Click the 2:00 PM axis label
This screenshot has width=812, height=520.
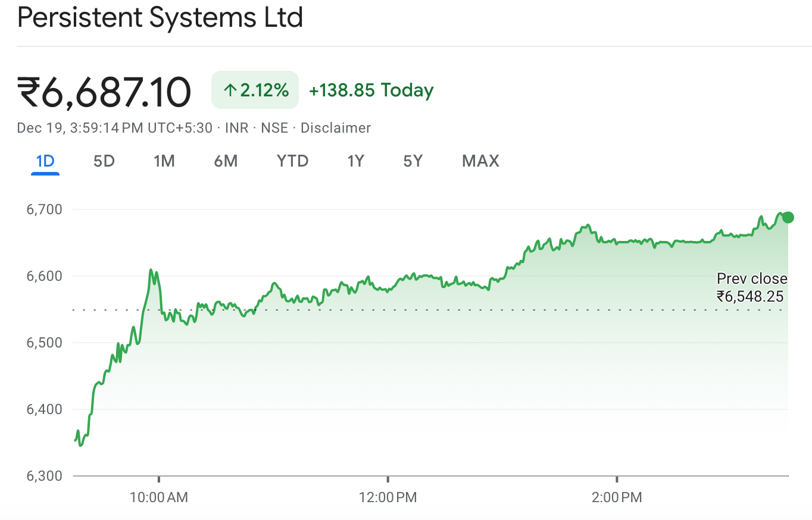[x=617, y=497]
